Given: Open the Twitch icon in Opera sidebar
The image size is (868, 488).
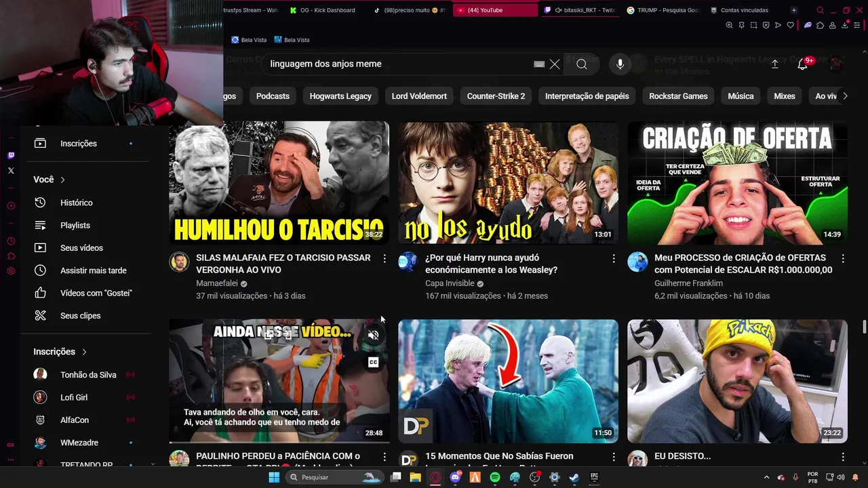Looking at the screenshot, I should 11,155.
